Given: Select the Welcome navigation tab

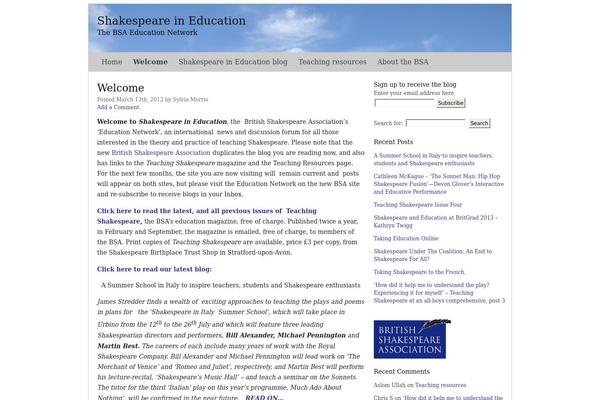Looking at the screenshot, I should click(x=150, y=62).
